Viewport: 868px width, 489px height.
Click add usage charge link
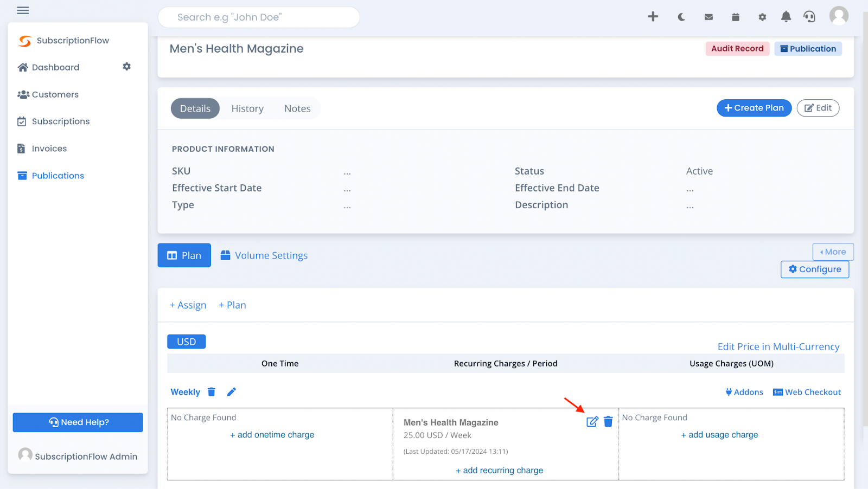tap(720, 435)
